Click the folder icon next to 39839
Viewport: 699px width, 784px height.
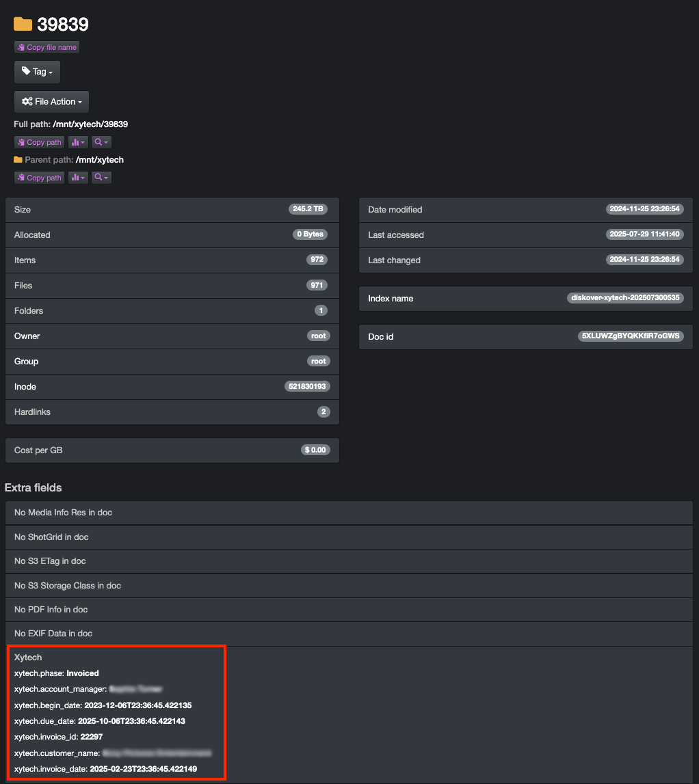[23, 25]
